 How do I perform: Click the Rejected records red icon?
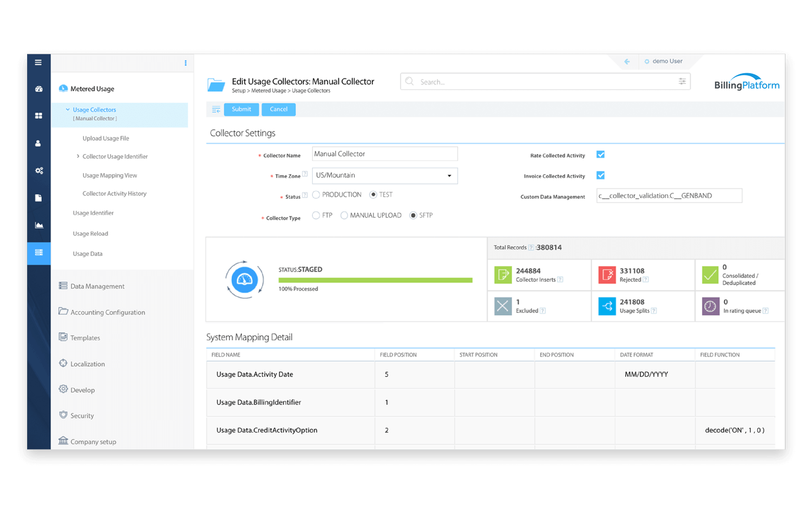coord(607,275)
